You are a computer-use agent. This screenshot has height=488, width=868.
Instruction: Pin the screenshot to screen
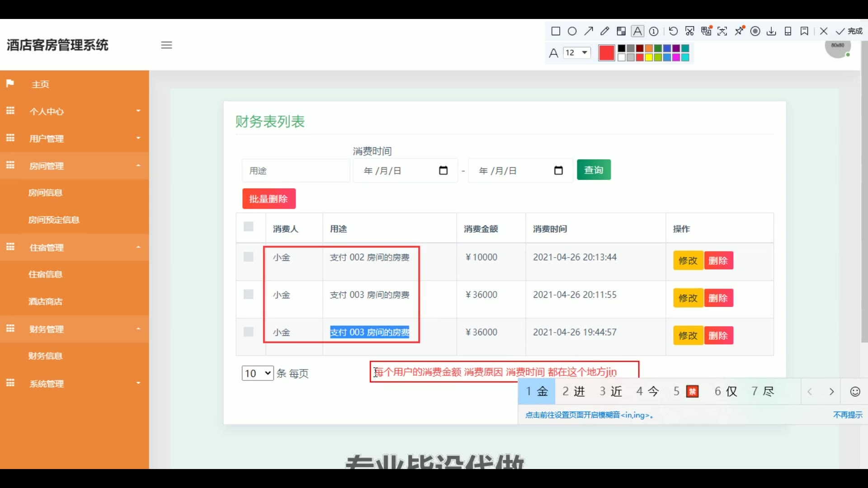[739, 31]
